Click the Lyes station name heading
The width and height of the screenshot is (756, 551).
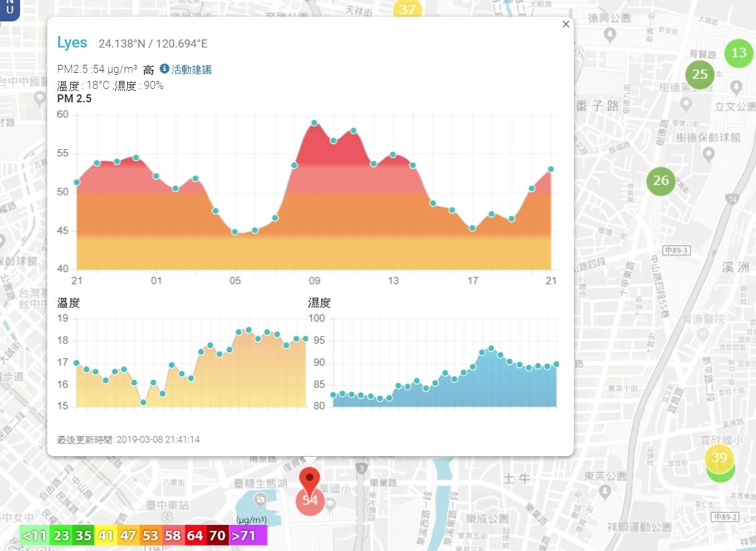72,42
